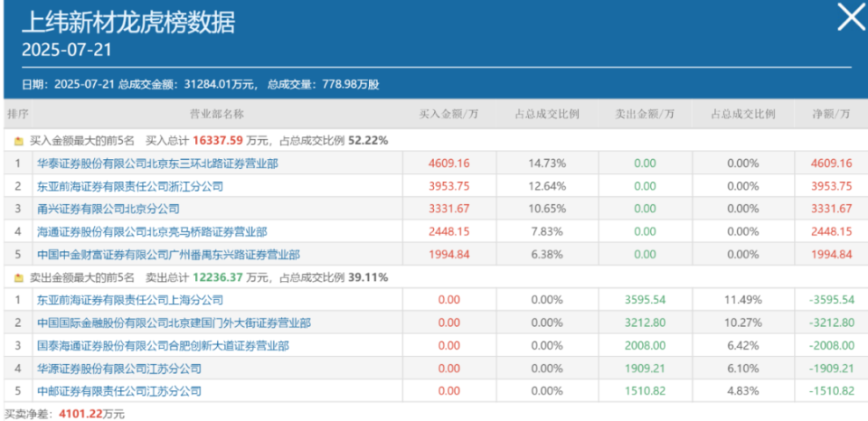Click net amount -3595.54

tap(832, 301)
